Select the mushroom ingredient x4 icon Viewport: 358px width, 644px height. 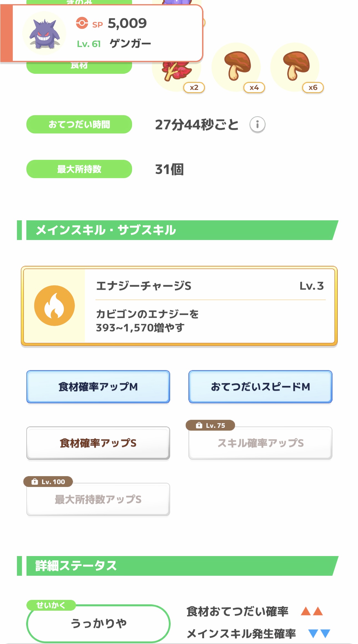tap(236, 67)
